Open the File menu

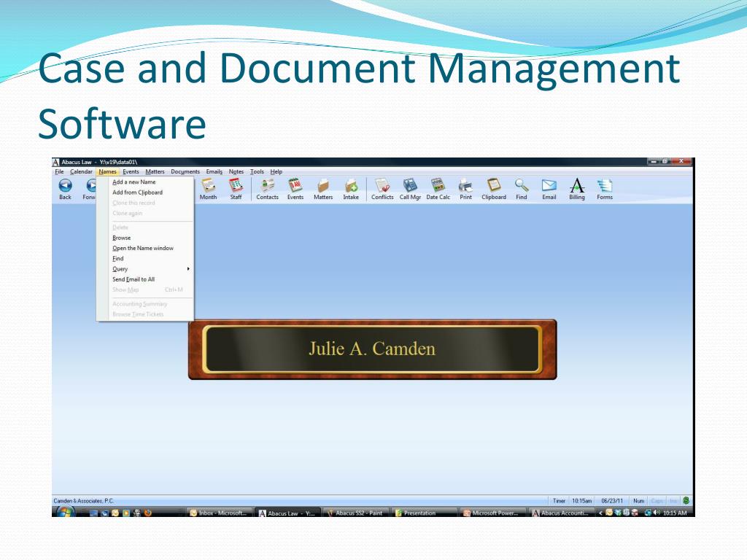pyautogui.click(x=59, y=171)
